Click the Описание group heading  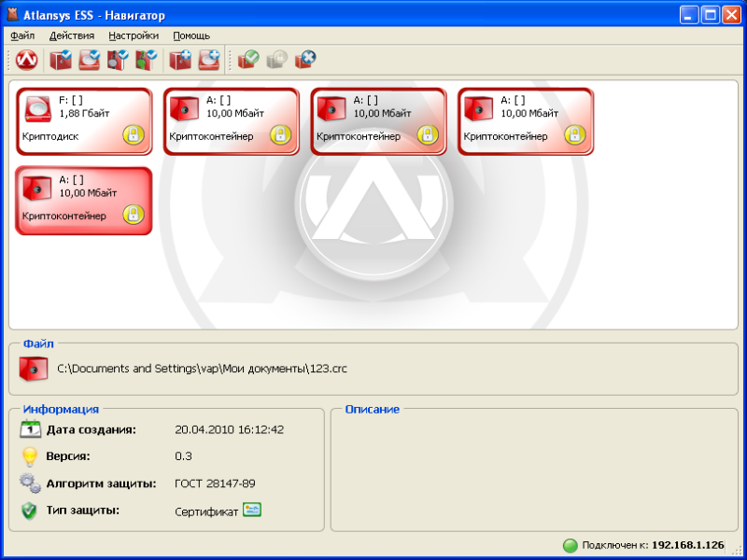372,409
